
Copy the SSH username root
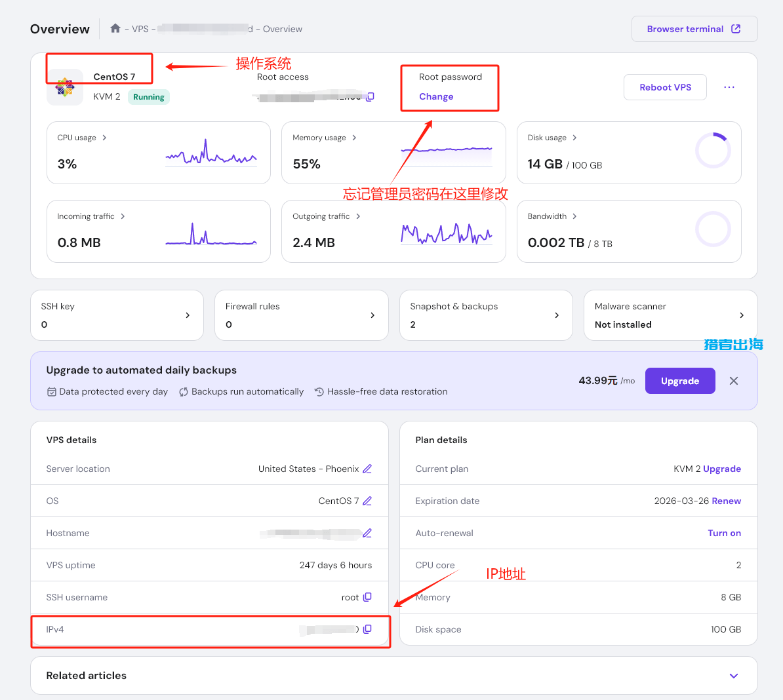367,597
